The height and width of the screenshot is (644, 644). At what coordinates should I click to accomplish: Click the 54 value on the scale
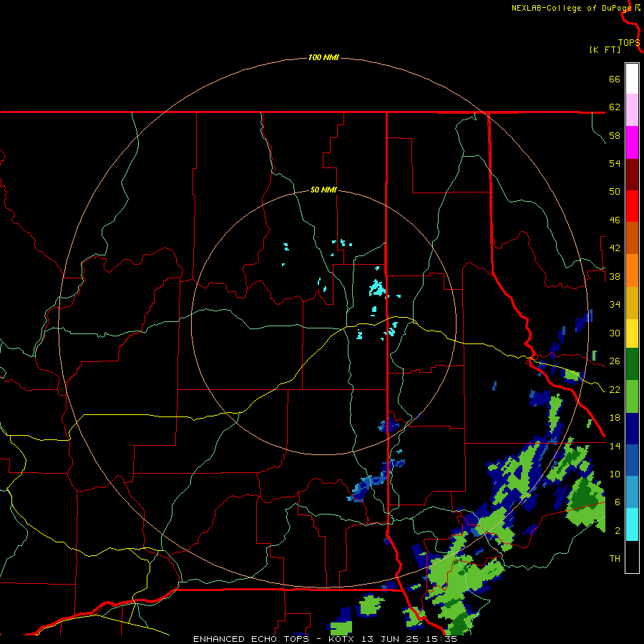coord(615,163)
